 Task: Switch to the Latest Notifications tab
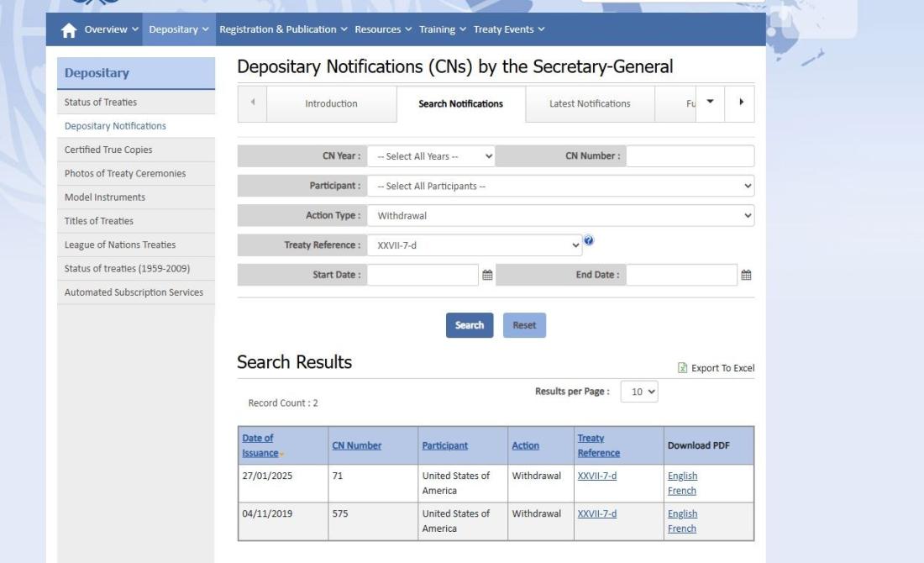click(590, 104)
